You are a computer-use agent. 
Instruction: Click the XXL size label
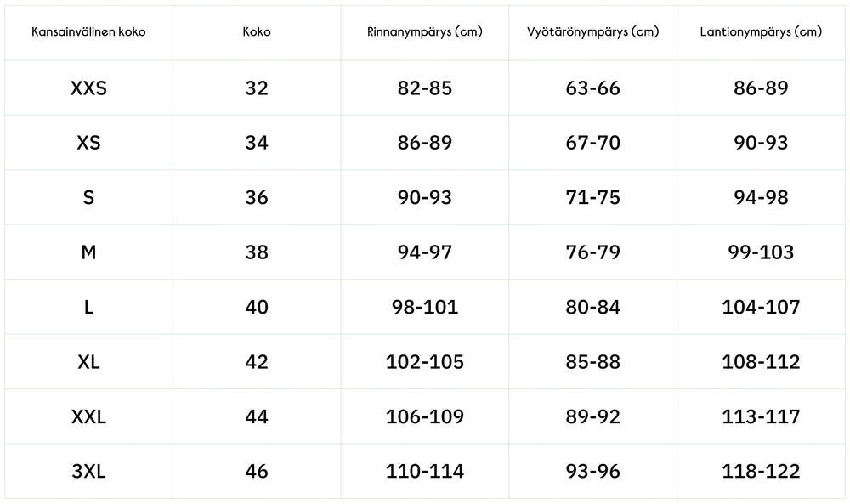tap(88, 416)
